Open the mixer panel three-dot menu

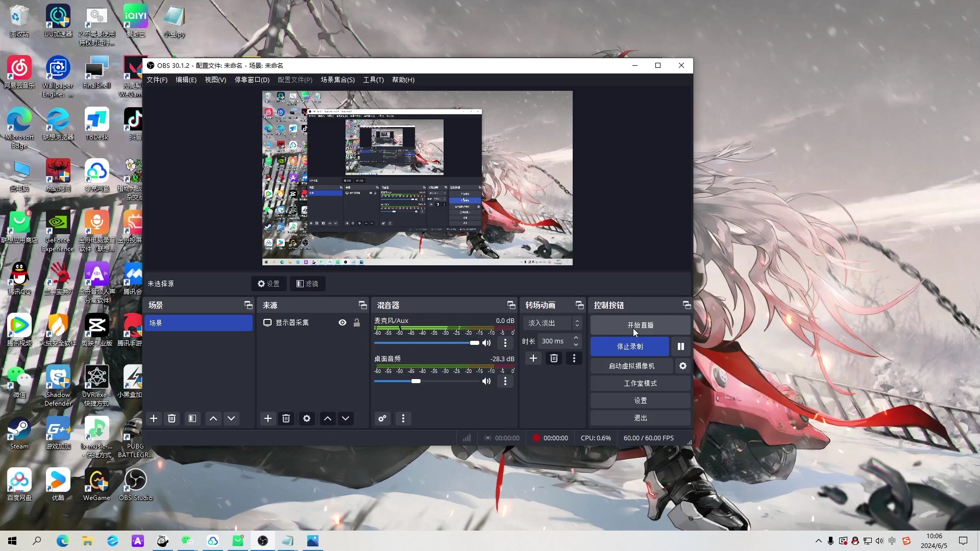[403, 418]
